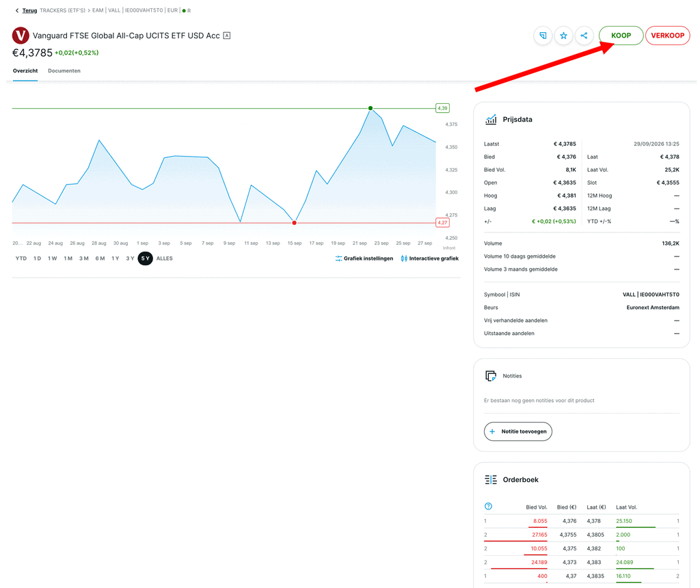
Task: Click the Vanguard logo icon
Action: [21, 36]
